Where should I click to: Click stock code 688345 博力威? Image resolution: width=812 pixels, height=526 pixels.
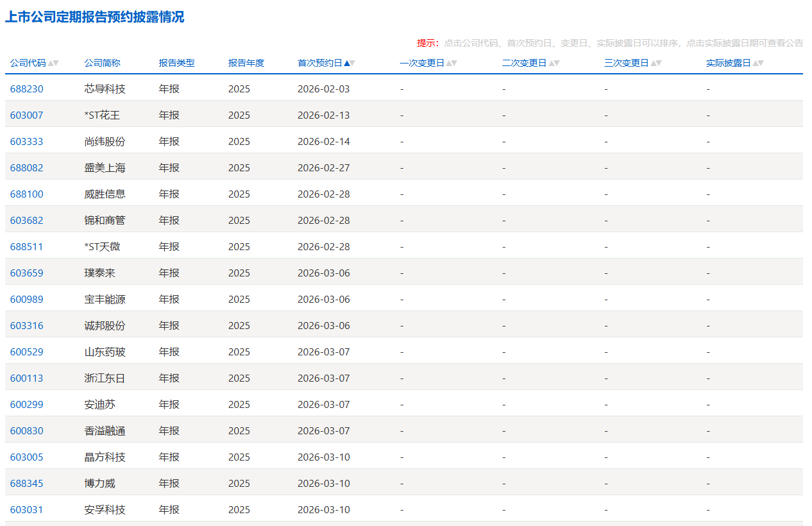pyautogui.click(x=26, y=483)
